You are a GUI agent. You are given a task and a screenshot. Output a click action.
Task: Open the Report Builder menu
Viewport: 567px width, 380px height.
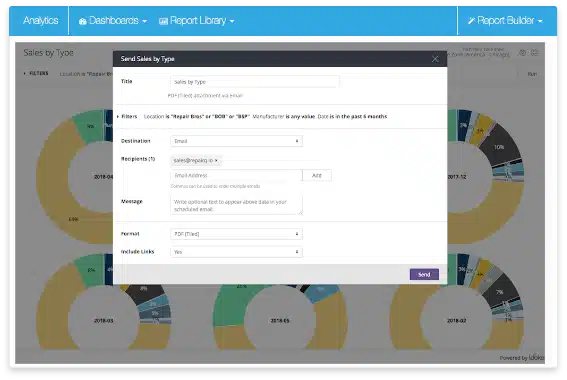click(505, 21)
